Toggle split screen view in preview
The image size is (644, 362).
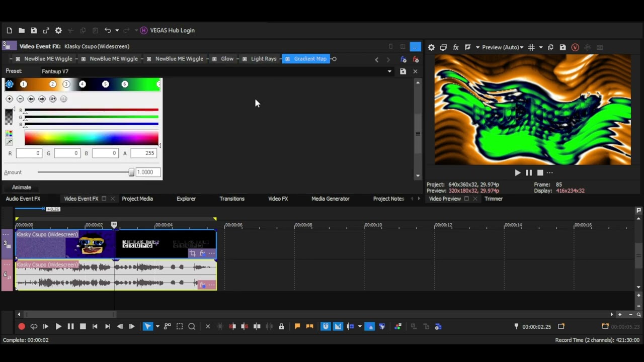tap(468, 47)
